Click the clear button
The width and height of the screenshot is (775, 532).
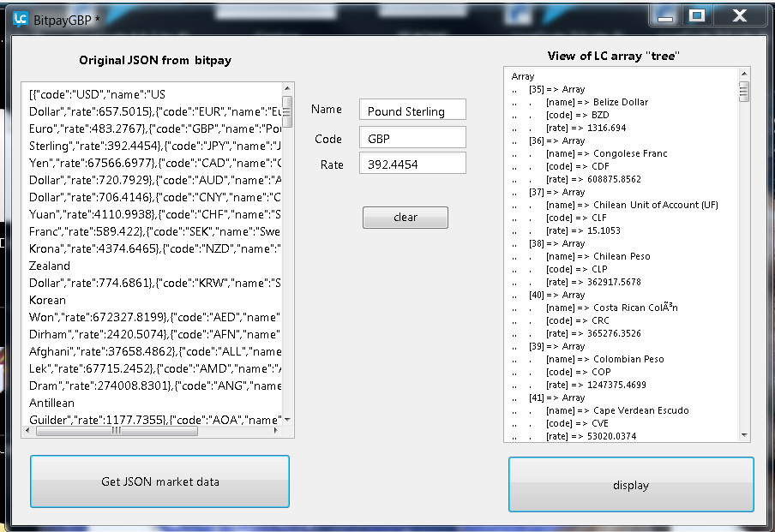tap(405, 218)
